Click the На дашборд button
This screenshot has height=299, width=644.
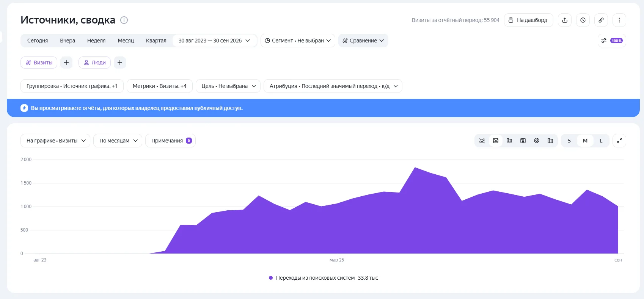pyautogui.click(x=529, y=20)
